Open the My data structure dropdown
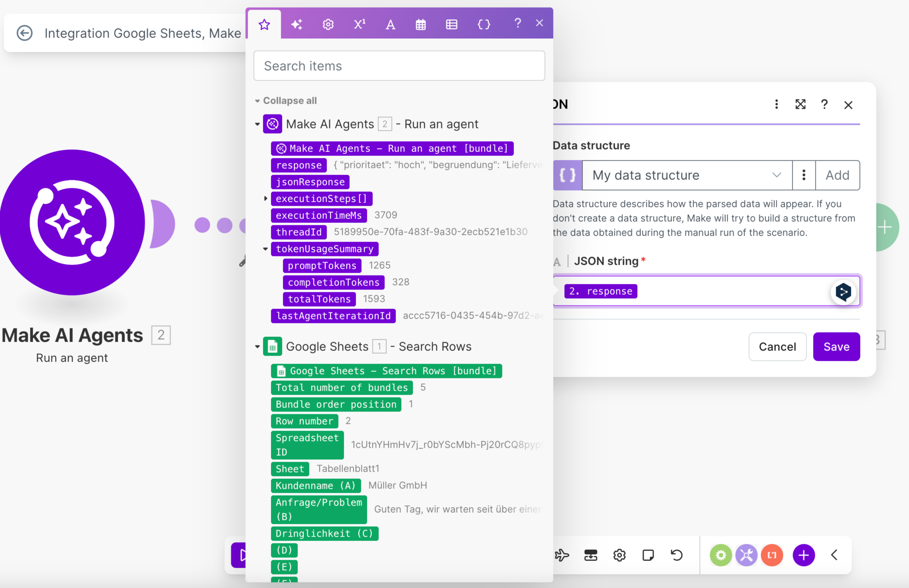 coord(687,175)
